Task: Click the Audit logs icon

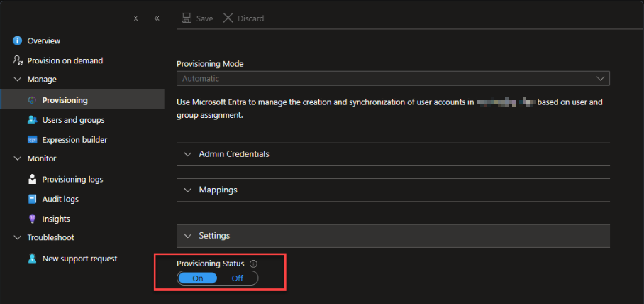Action: pos(32,200)
